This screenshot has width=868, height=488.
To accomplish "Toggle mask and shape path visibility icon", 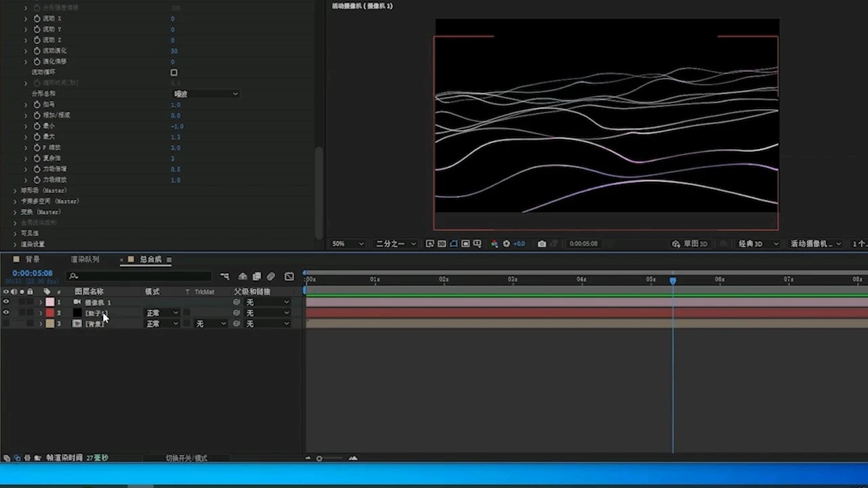I will 454,244.
